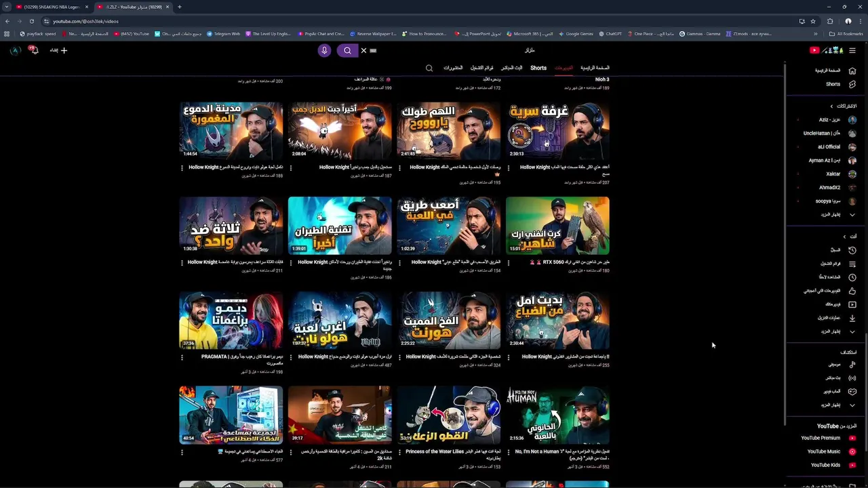Click the search icon in the channel tabs
Image resolution: width=868 pixels, height=488 pixels.
[x=429, y=68]
